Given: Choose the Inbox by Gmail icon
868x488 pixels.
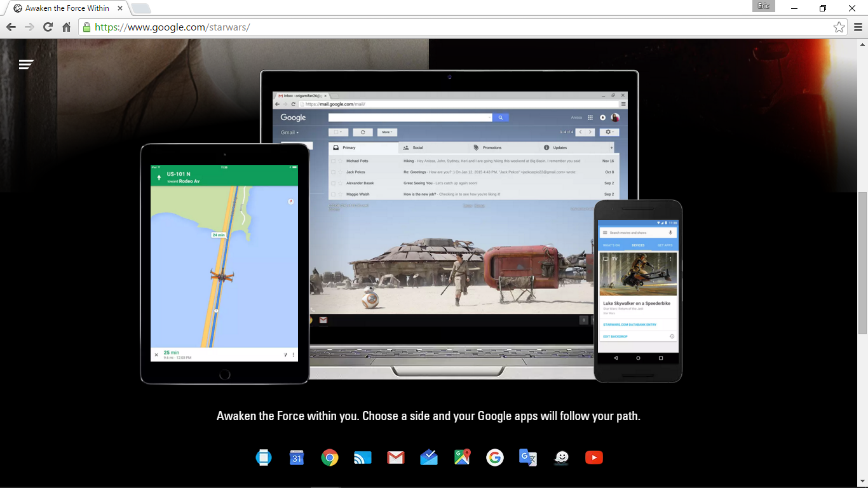Looking at the screenshot, I should 429,457.
